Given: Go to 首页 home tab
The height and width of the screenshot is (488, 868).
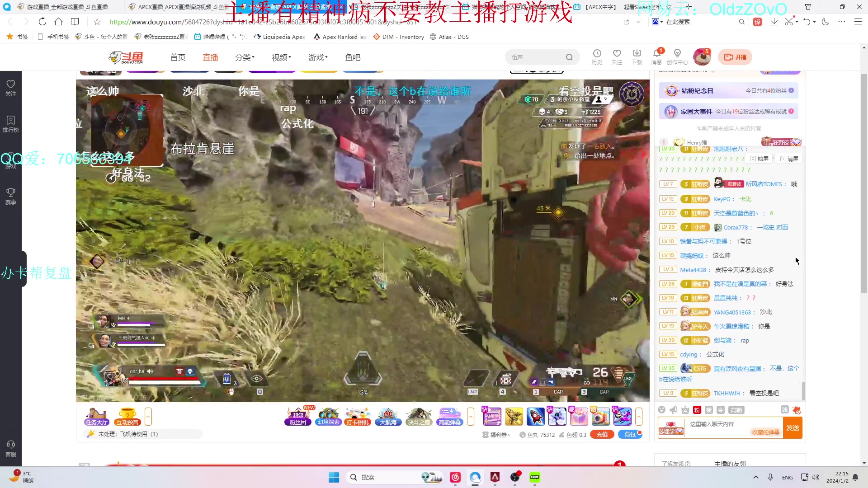Looking at the screenshot, I should pyautogui.click(x=178, y=57).
